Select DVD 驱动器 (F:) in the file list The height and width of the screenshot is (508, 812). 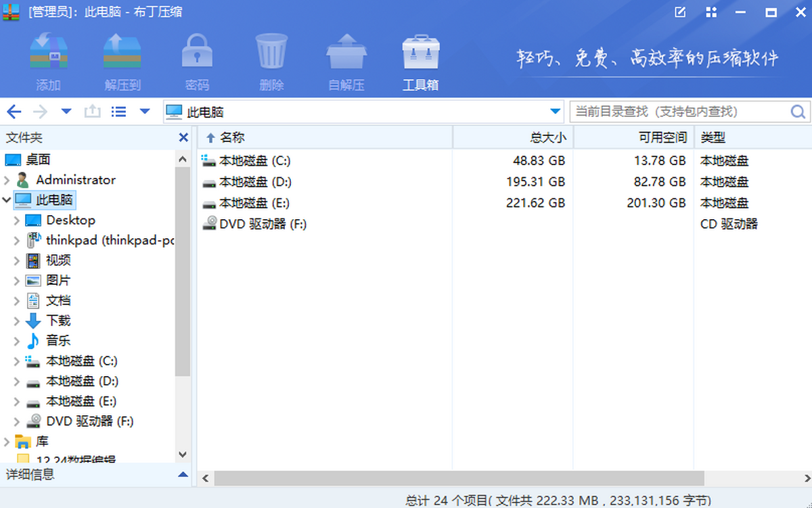pyautogui.click(x=263, y=224)
